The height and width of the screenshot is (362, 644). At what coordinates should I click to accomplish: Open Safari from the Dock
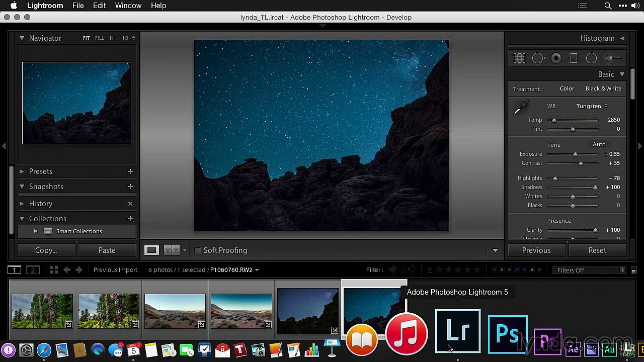[44, 349]
